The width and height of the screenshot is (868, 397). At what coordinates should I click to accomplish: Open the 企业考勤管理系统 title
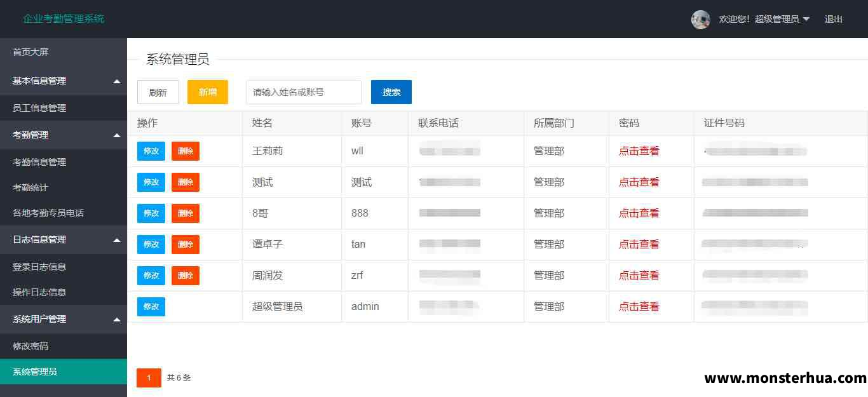64,18
